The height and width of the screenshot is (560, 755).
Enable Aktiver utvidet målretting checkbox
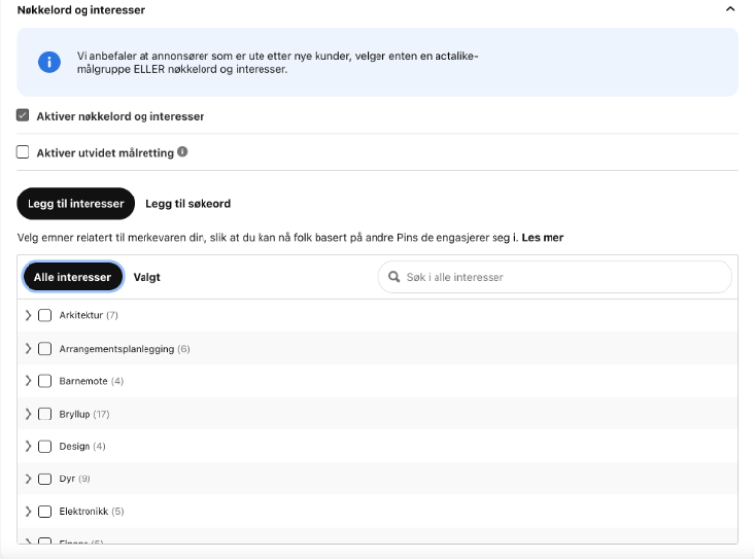[x=23, y=152]
